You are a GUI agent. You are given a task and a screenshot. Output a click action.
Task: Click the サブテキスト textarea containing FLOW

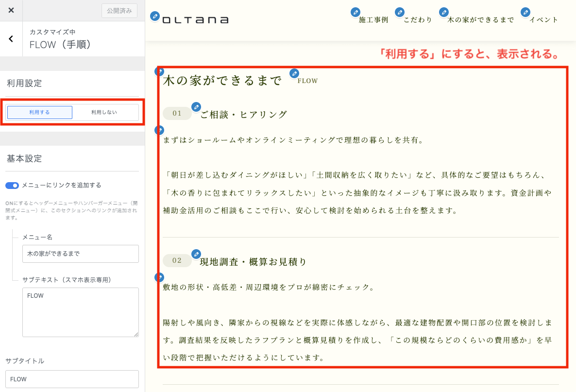[x=81, y=312]
